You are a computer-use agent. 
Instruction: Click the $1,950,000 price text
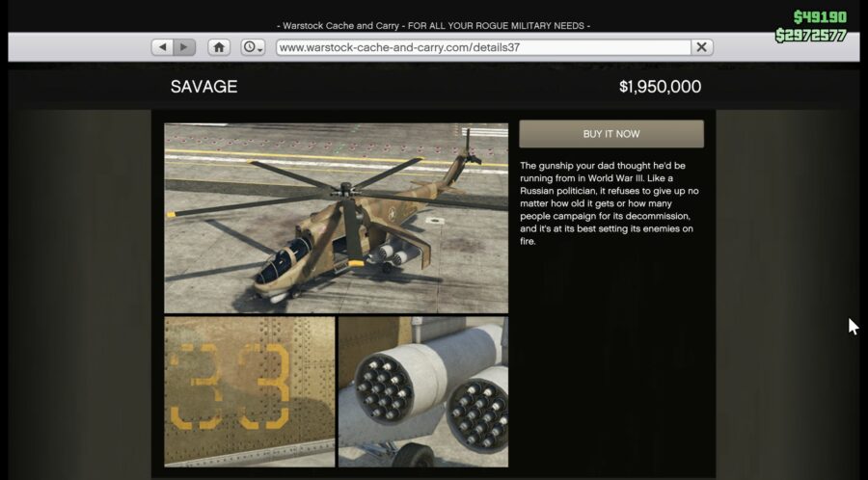click(x=660, y=87)
